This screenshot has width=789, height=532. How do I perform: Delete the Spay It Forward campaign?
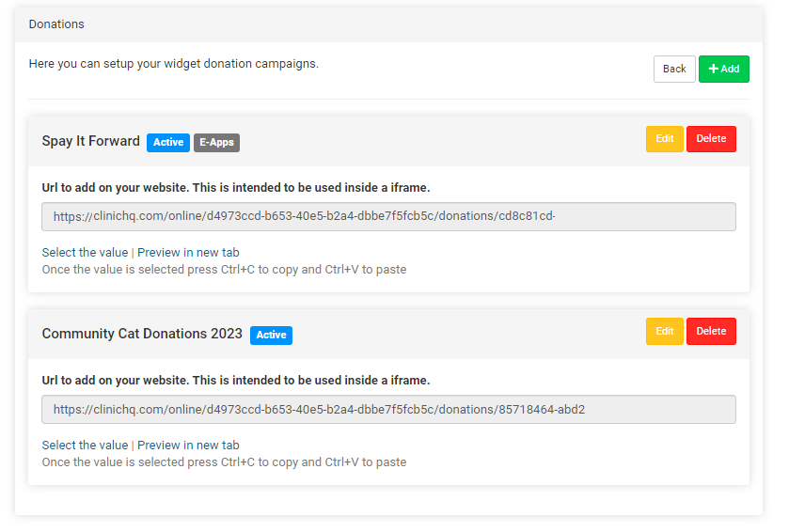coord(711,139)
